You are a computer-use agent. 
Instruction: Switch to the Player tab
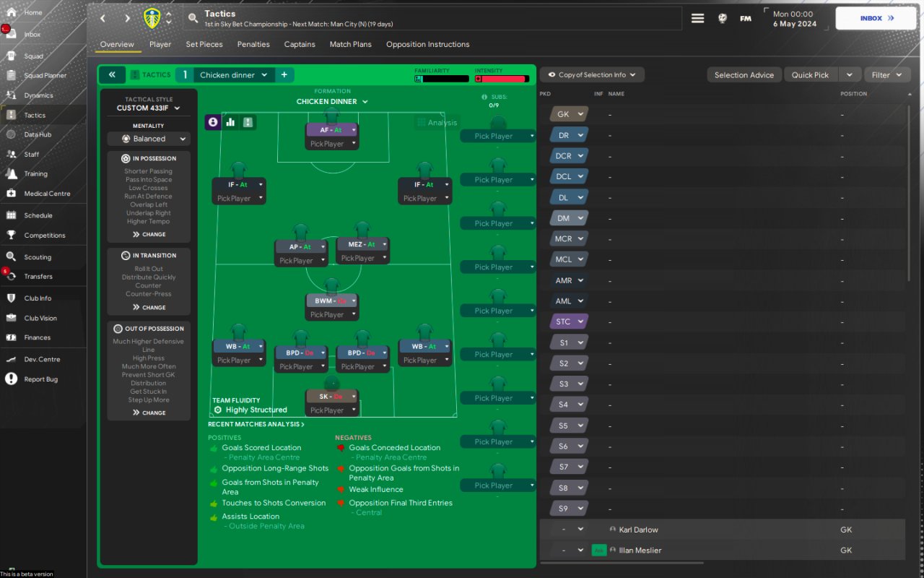[160, 44]
